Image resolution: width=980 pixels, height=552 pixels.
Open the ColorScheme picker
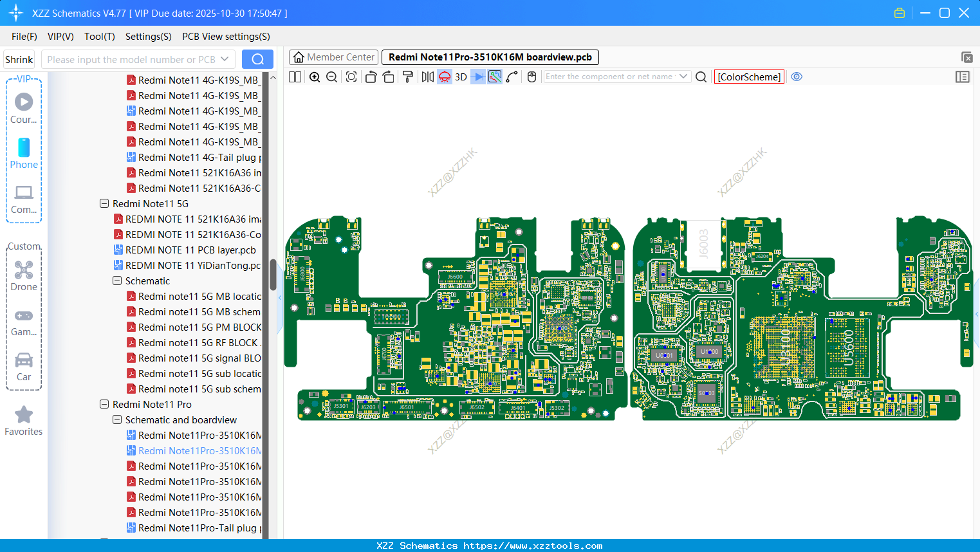749,77
